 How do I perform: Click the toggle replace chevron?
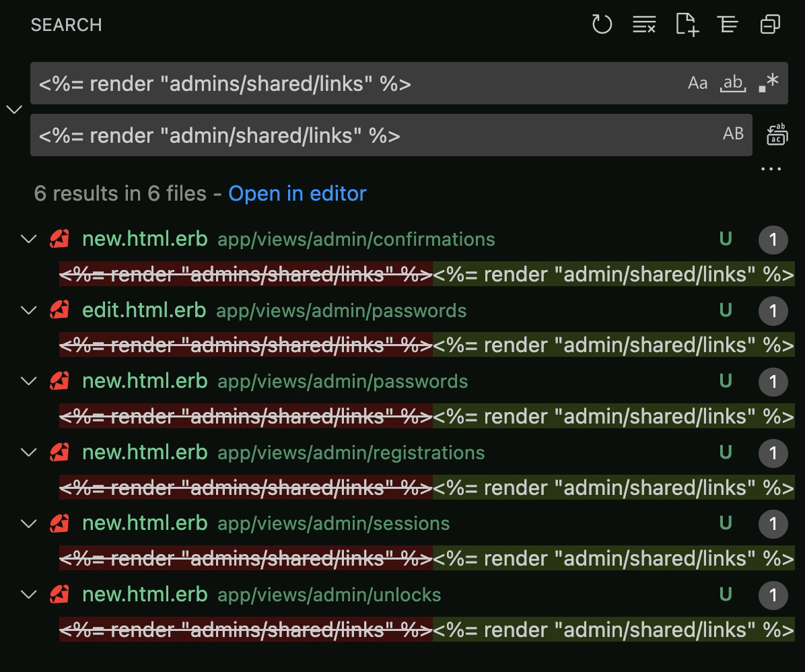click(14, 109)
